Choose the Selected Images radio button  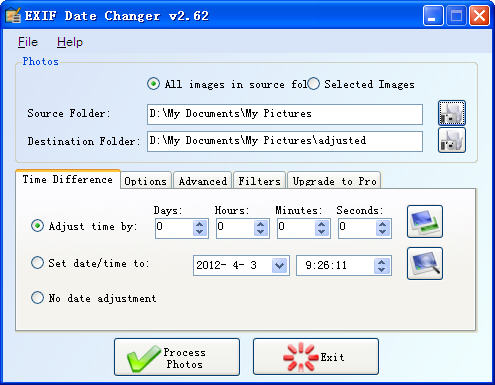(313, 84)
